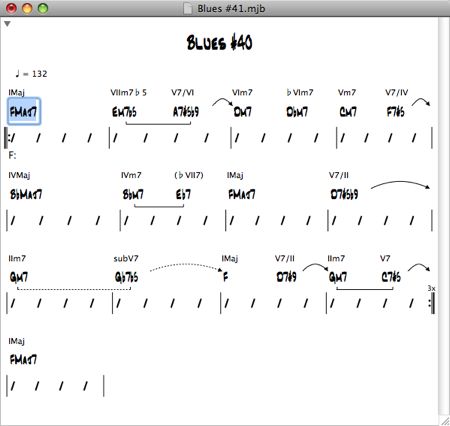Click the subV7 analysis label
The width and height of the screenshot is (450, 426).
[126, 258]
